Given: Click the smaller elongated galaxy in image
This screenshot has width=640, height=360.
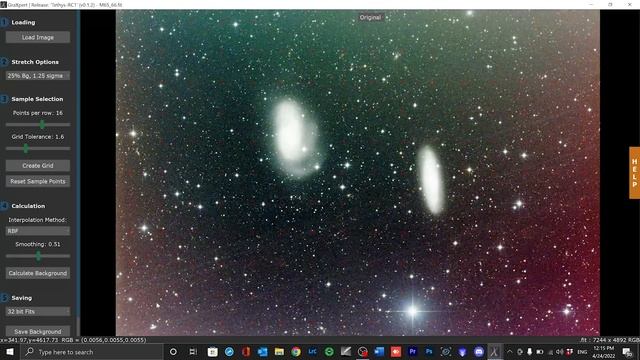Looking at the screenshot, I should (431, 180).
